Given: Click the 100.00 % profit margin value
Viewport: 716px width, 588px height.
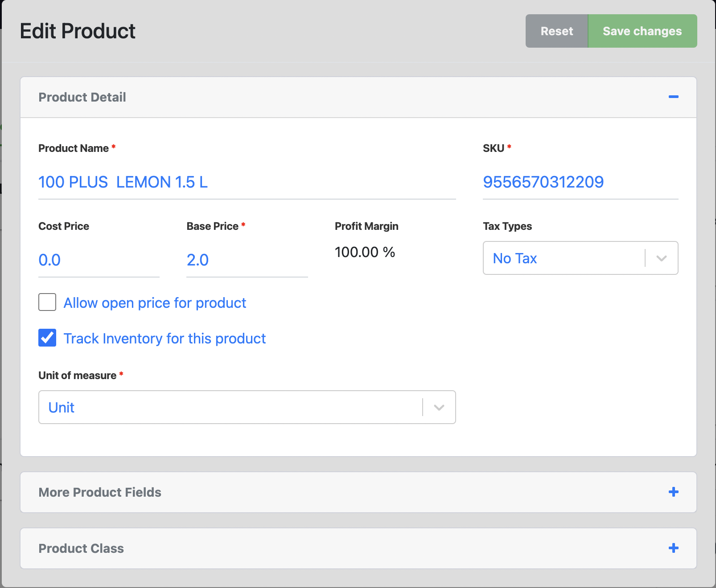Looking at the screenshot, I should pos(365,252).
